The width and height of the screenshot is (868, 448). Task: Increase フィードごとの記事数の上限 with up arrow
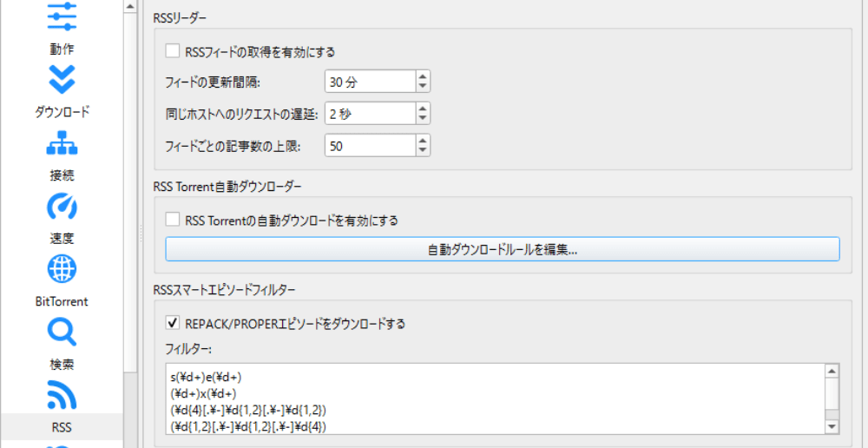(x=422, y=142)
